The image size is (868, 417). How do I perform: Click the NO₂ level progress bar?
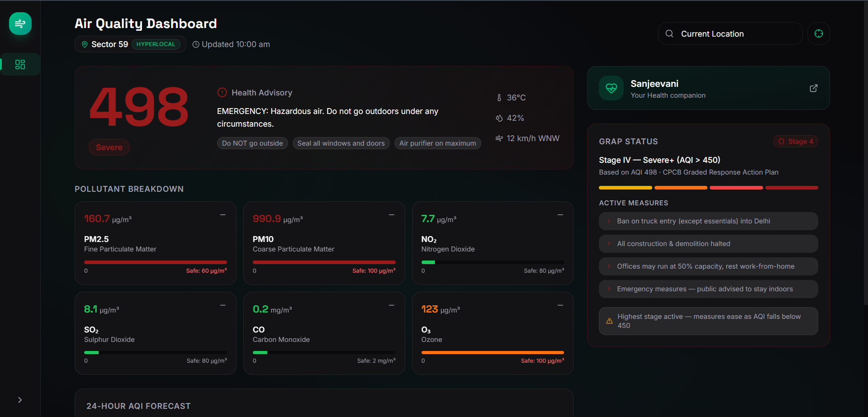coord(493,262)
